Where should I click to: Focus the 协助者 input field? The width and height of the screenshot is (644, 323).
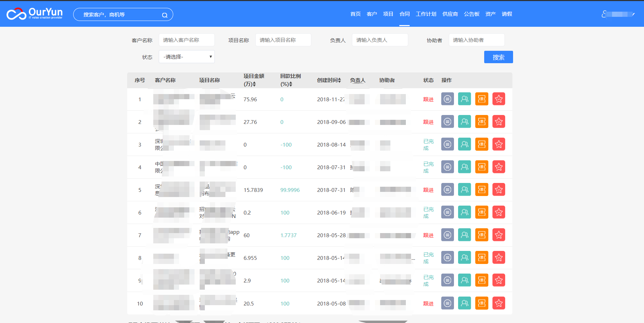477,40
